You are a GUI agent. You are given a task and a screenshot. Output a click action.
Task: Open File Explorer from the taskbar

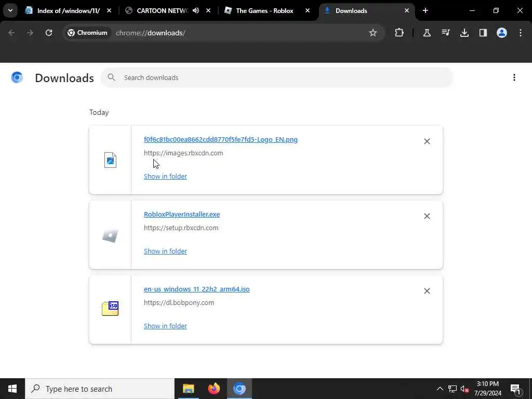coord(188,389)
